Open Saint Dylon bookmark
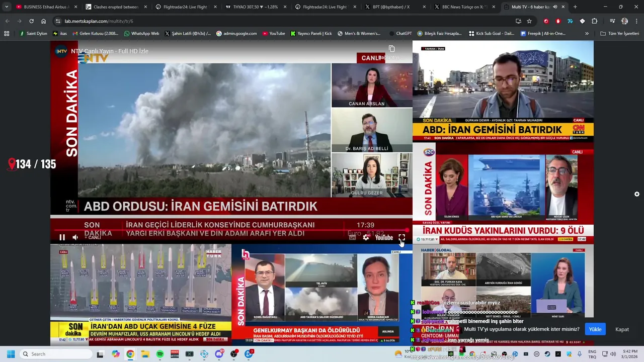Screen dimensions: 644x362 pyautogui.click(x=33, y=33)
